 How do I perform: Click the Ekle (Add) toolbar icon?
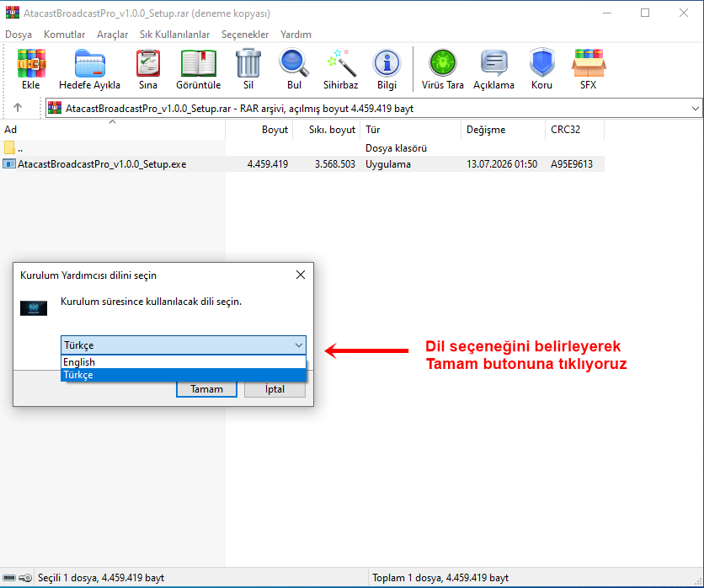pos(31,63)
